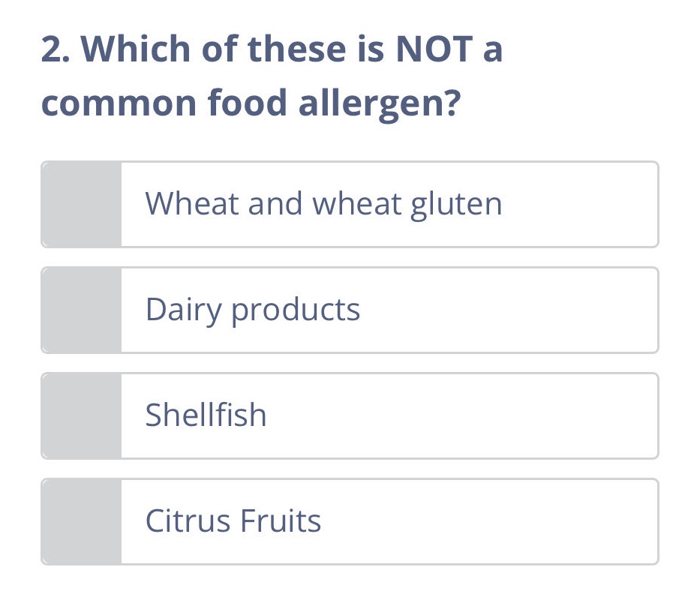Click the gray selector beside "Dairy products"

[x=80, y=310]
